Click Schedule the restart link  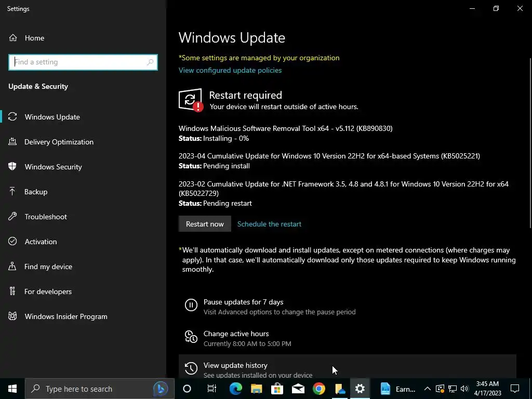[269, 224]
